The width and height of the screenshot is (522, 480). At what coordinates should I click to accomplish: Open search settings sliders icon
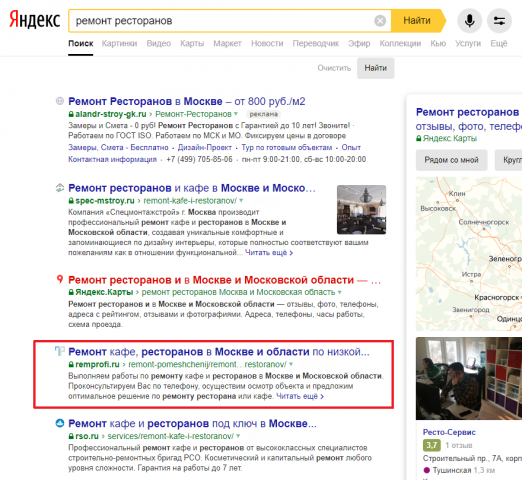[499, 21]
